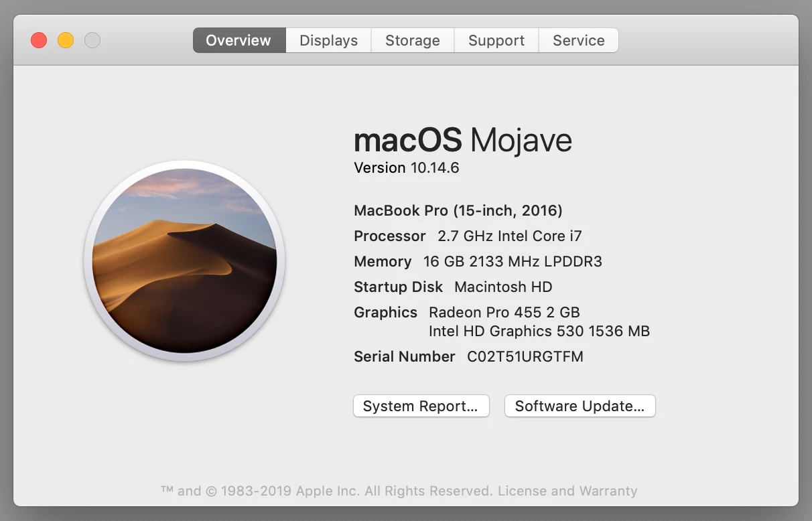Close the About This Mac window

pyautogui.click(x=39, y=40)
